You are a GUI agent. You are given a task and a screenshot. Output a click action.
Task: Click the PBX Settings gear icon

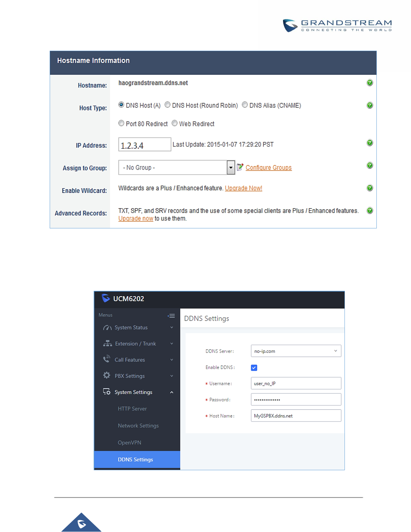pos(107,375)
